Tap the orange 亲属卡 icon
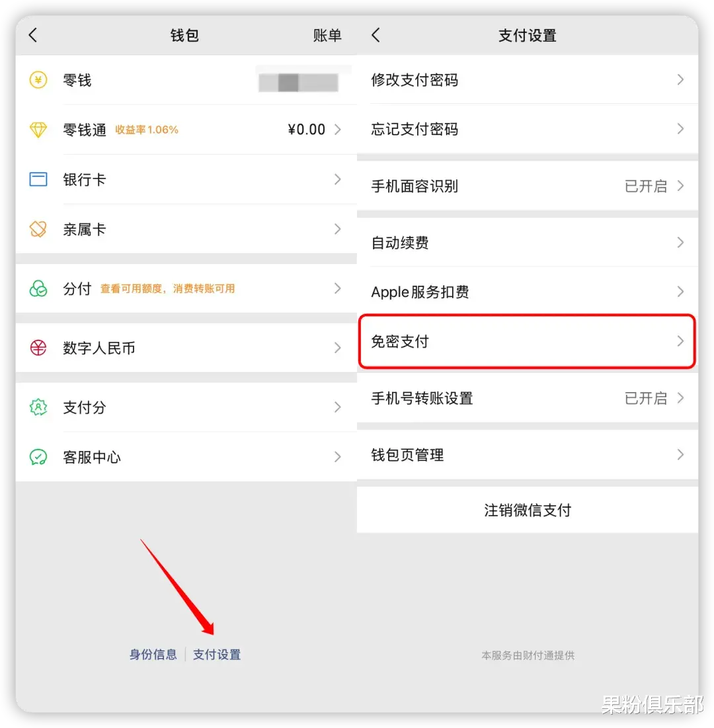This screenshot has height=728, width=714. (38, 229)
